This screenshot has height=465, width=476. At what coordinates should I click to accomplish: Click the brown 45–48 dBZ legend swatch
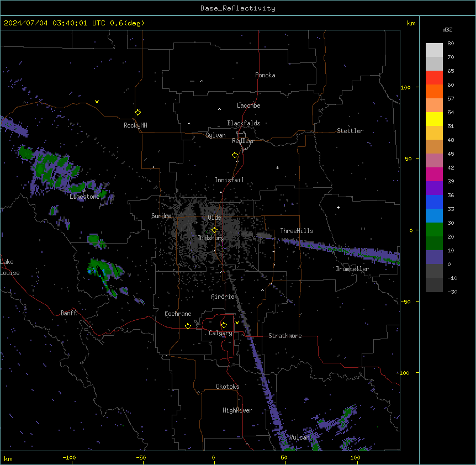coord(434,146)
